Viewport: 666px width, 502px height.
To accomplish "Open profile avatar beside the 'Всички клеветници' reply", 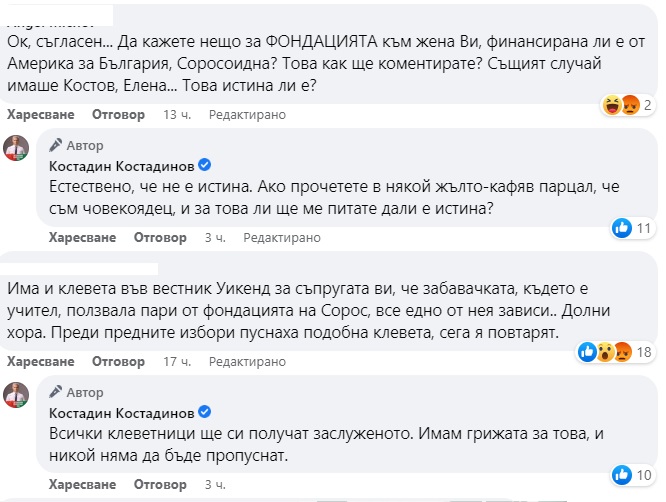I will (17, 392).
